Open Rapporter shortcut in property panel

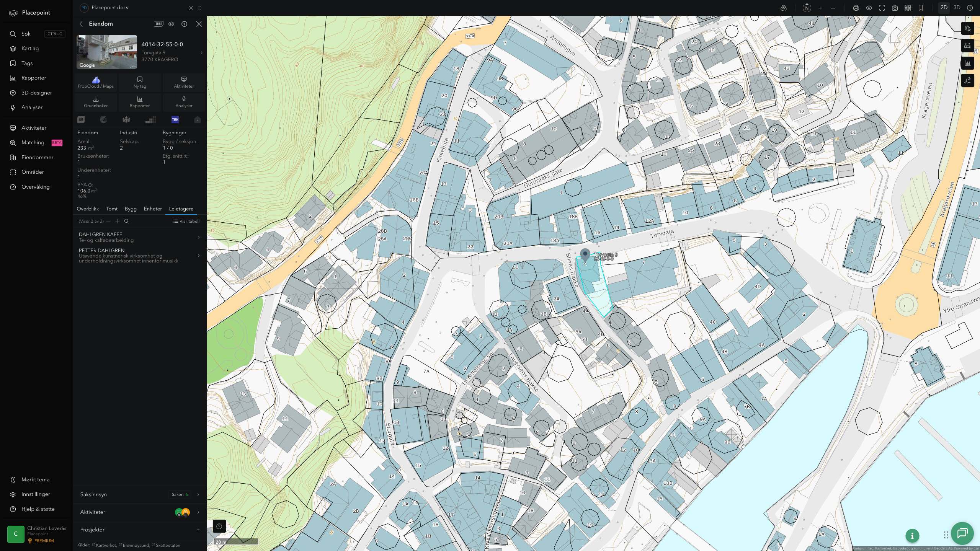click(x=140, y=102)
